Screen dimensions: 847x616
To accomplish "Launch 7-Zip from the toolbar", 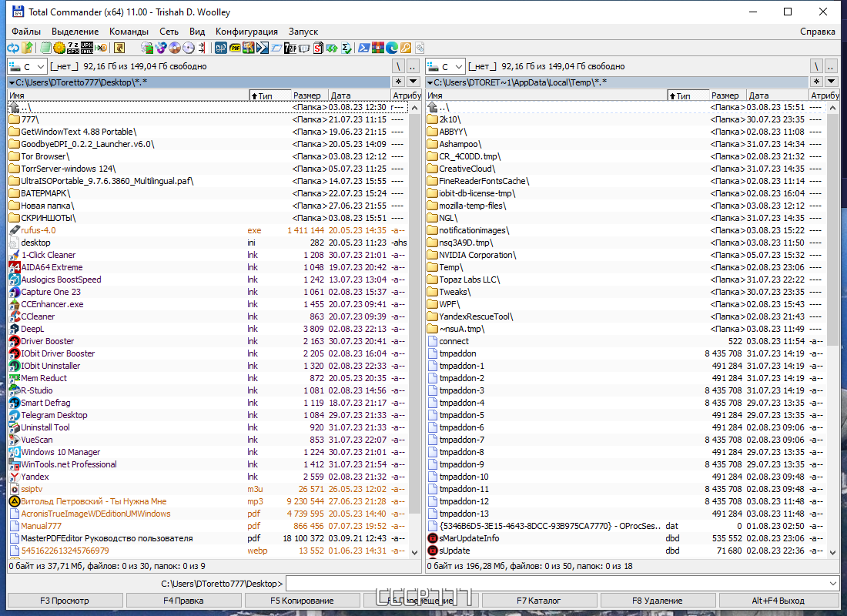I will [290, 48].
